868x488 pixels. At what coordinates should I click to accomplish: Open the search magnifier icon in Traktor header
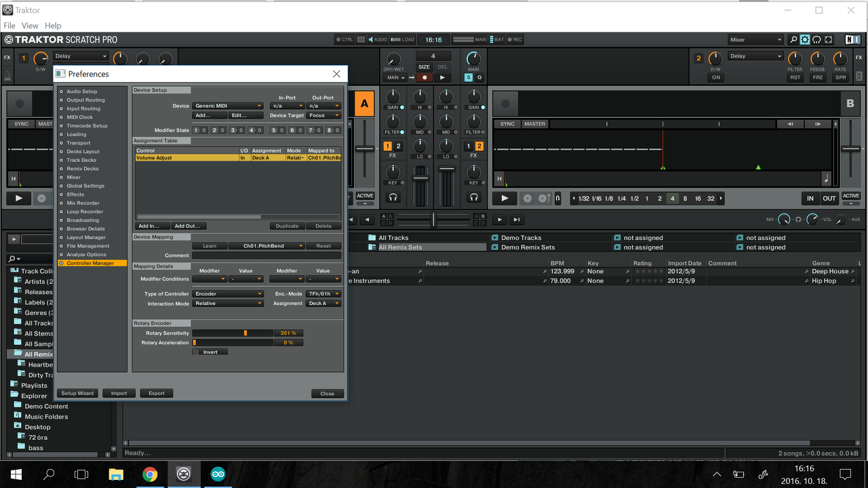tap(793, 40)
